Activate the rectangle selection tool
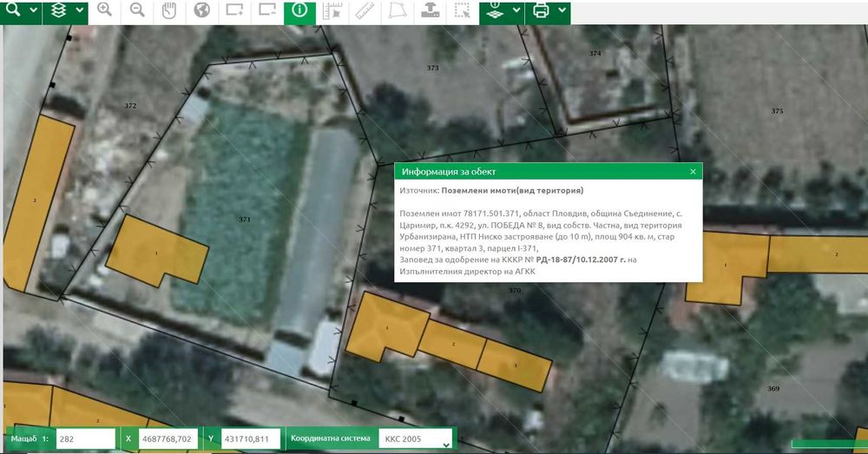The width and height of the screenshot is (868, 454). pyautogui.click(x=463, y=10)
